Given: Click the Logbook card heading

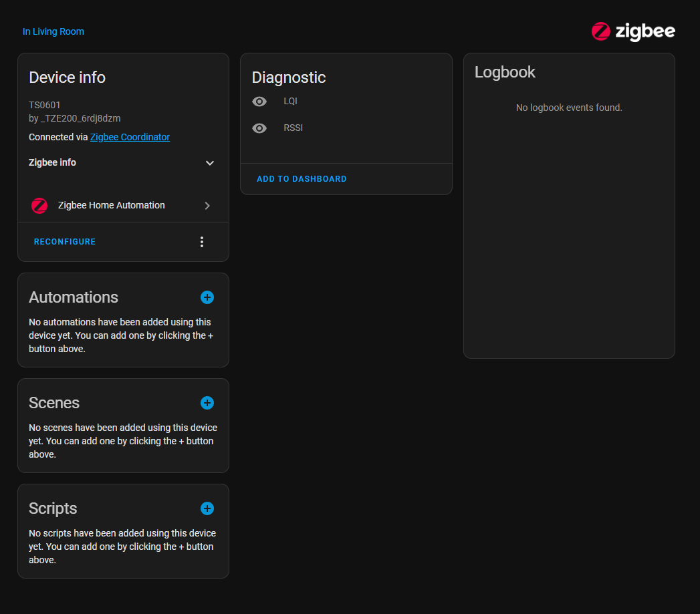Looking at the screenshot, I should click(x=505, y=72).
